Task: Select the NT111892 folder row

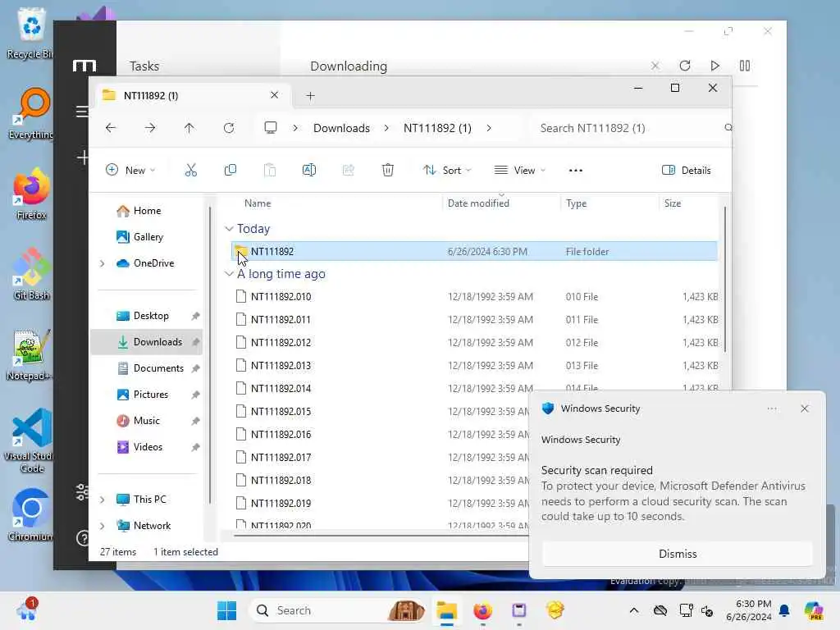Action: click(474, 251)
